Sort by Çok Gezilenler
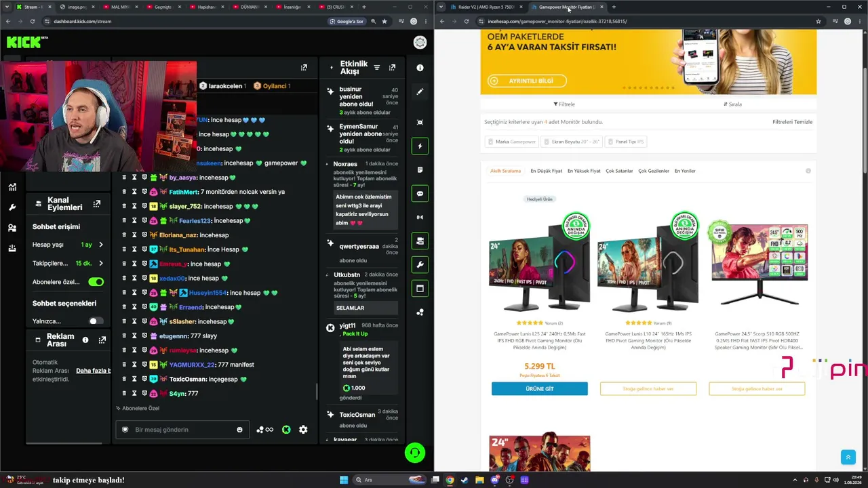 tap(654, 171)
